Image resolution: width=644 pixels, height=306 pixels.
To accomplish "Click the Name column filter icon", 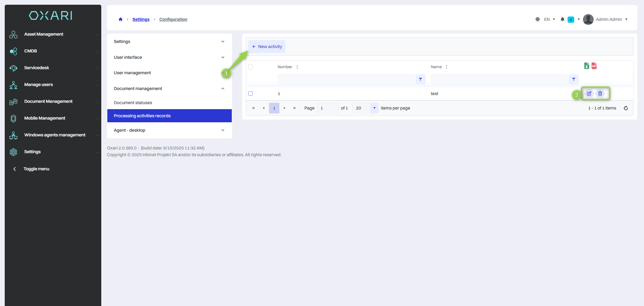I will click(x=574, y=80).
